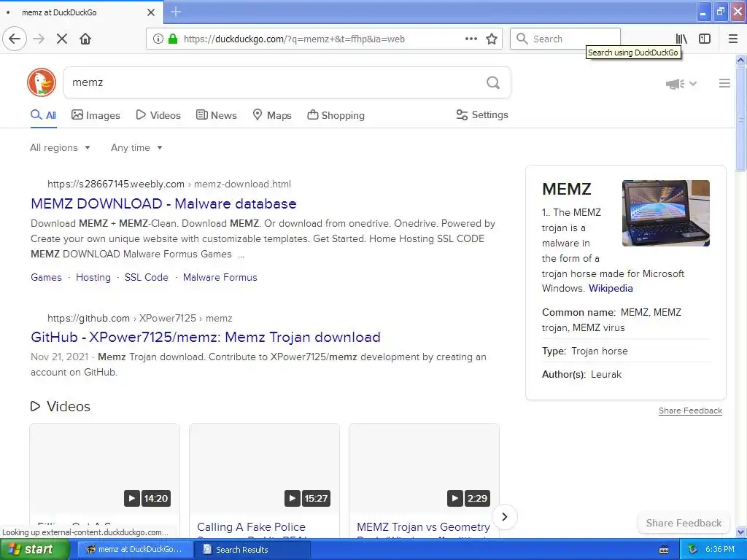Image resolution: width=747 pixels, height=560 pixels.
Task: Open DuckDuckGo side menu hamburger icon
Action: point(724,83)
